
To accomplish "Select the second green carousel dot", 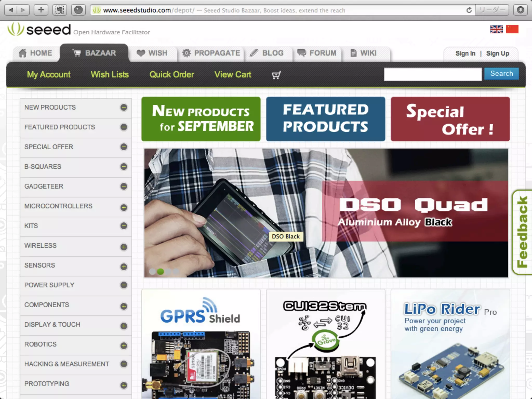I will point(161,272).
